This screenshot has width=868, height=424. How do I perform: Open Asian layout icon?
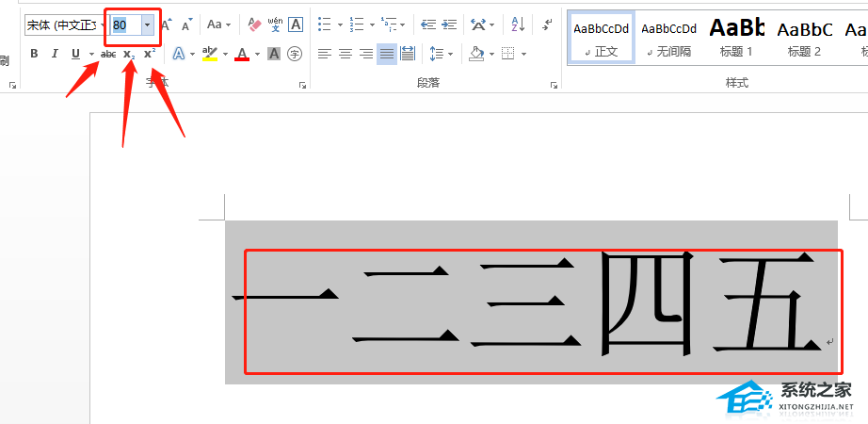[478, 24]
